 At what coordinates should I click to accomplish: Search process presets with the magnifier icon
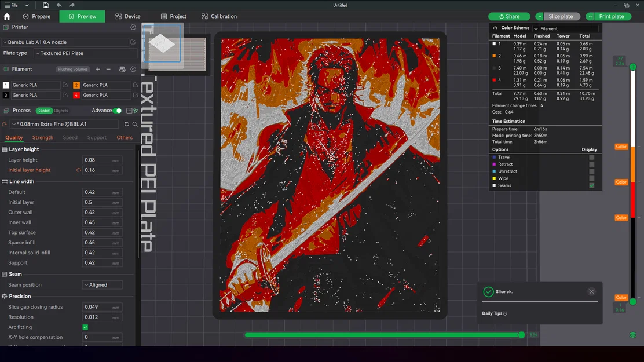tap(134, 124)
